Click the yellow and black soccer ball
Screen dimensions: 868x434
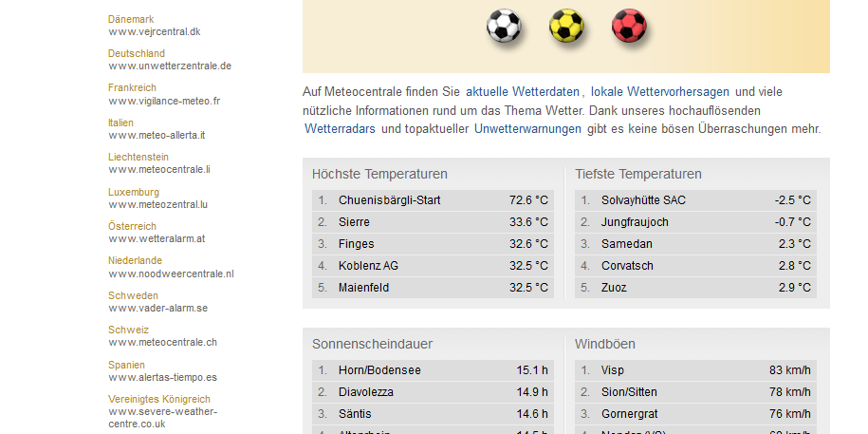566,27
